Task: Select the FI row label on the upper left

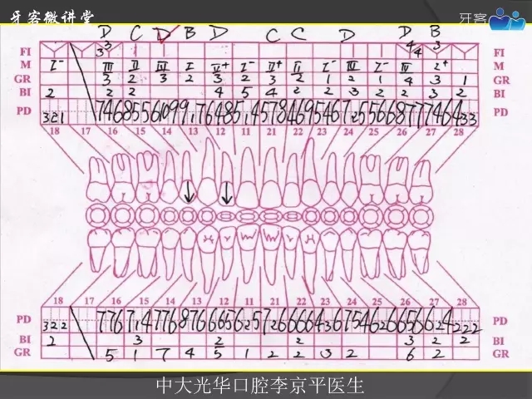Action: 27,52
